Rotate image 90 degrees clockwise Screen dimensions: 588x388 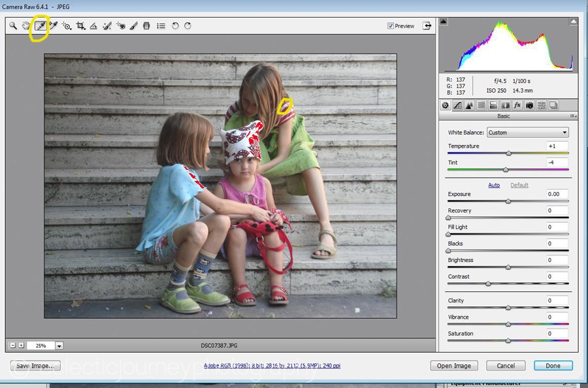click(x=188, y=26)
